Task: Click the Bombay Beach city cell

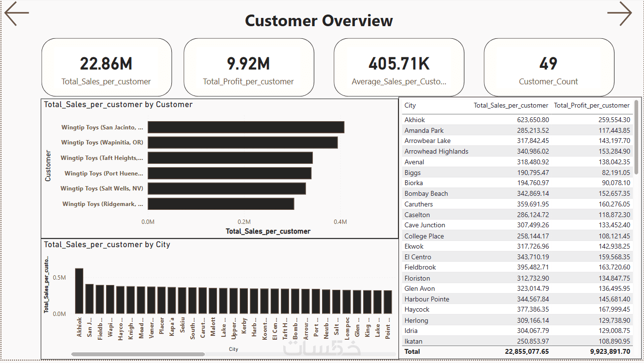Action: [x=427, y=193]
